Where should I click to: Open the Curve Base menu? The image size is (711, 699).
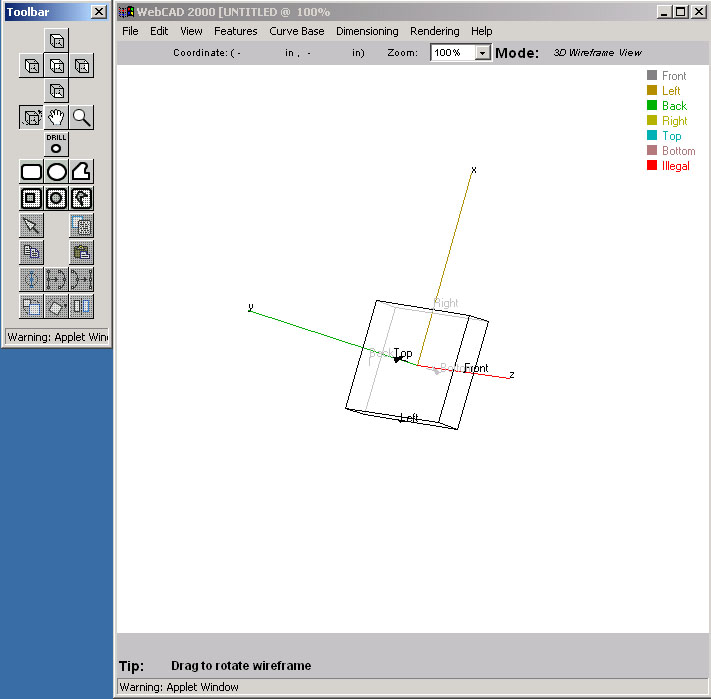pyautogui.click(x=296, y=31)
